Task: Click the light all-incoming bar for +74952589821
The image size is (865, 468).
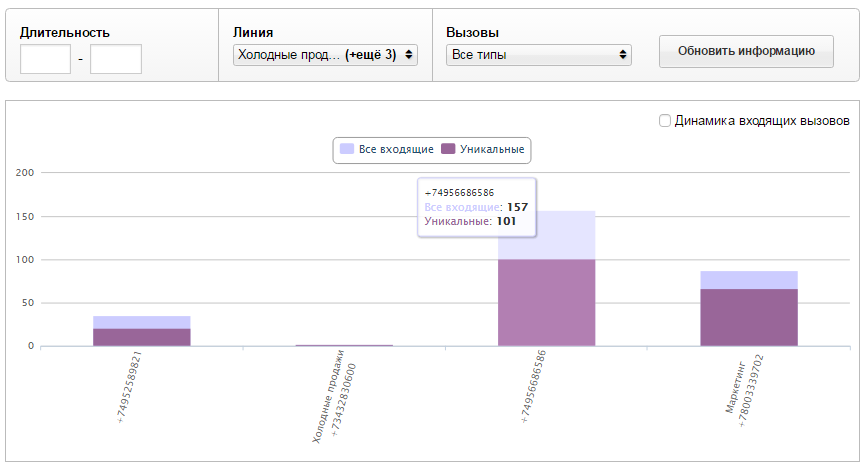Action: (x=142, y=322)
